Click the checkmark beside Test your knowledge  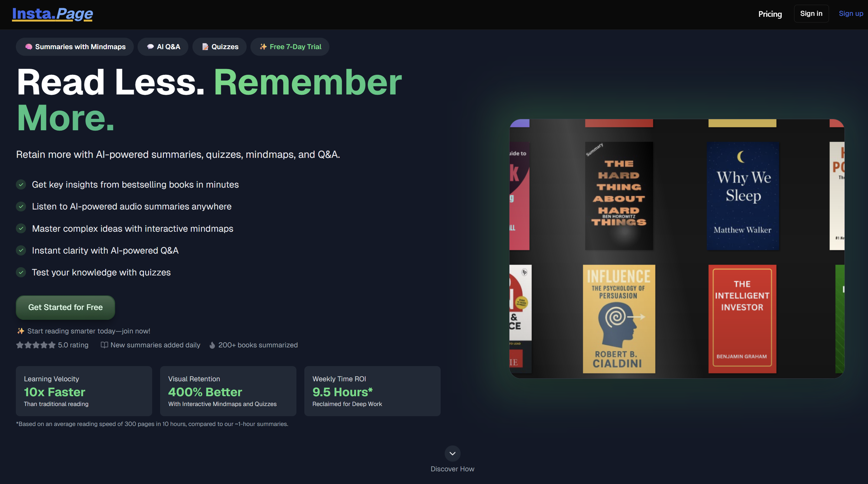click(21, 272)
